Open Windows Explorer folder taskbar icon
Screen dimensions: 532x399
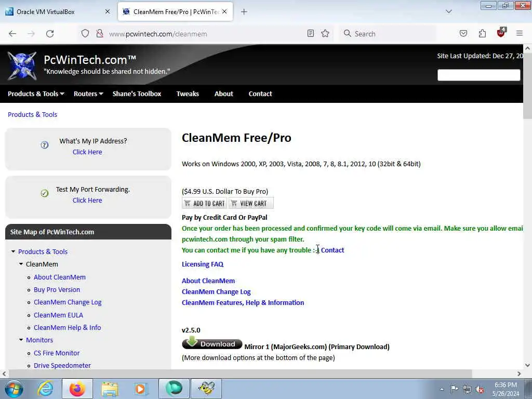click(x=109, y=389)
